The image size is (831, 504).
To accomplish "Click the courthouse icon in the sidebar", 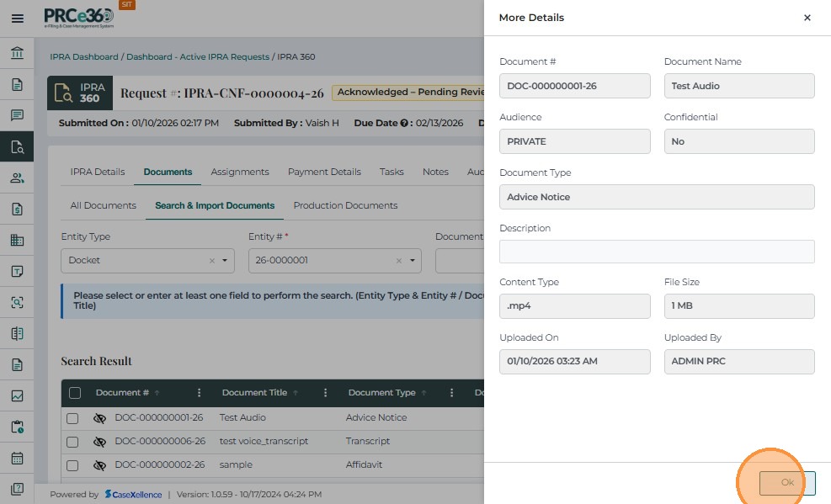I will pos(17,55).
